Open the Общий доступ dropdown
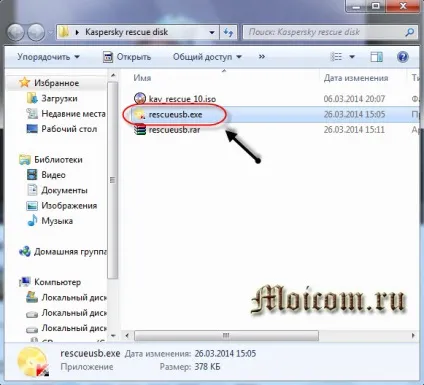 (x=207, y=57)
